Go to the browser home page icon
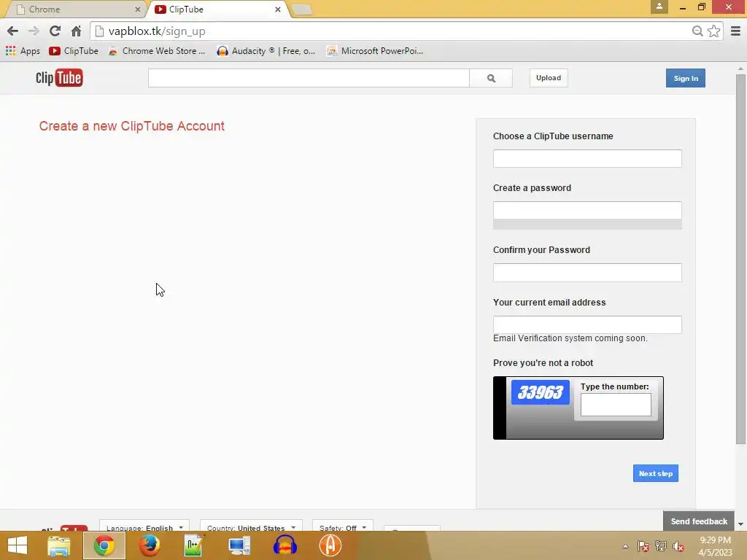 coord(76,31)
